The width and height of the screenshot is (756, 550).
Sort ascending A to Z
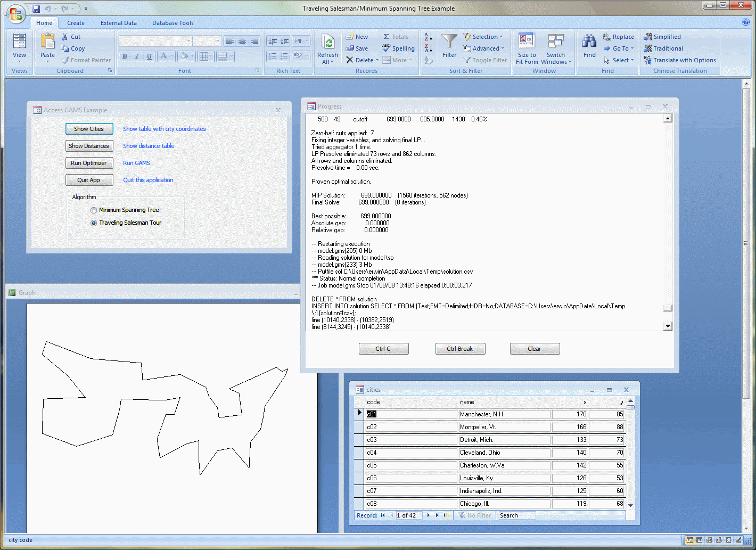tap(429, 37)
